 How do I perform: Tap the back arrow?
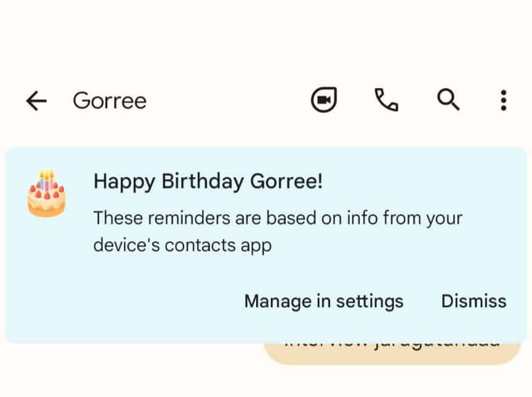(x=36, y=100)
